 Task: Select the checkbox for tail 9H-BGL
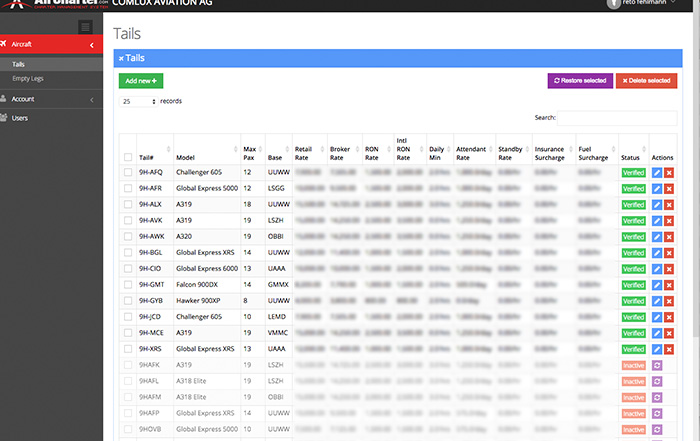(x=127, y=252)
